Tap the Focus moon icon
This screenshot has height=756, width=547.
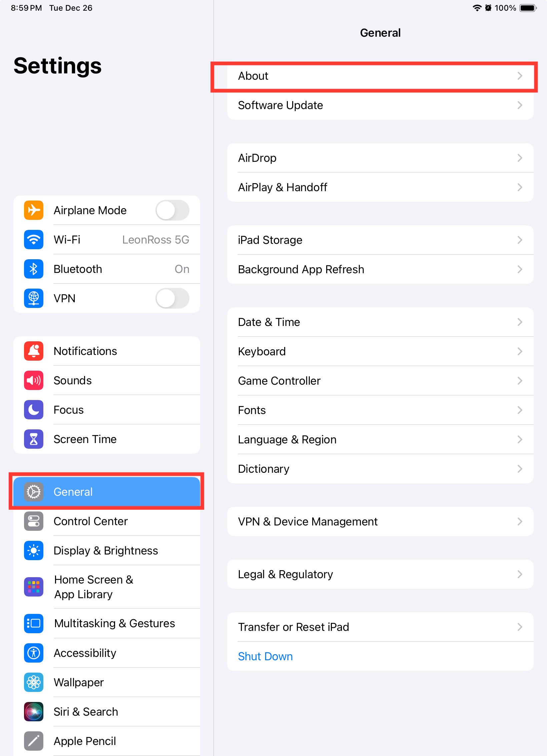pyautogui.click(x=34, y=410)
